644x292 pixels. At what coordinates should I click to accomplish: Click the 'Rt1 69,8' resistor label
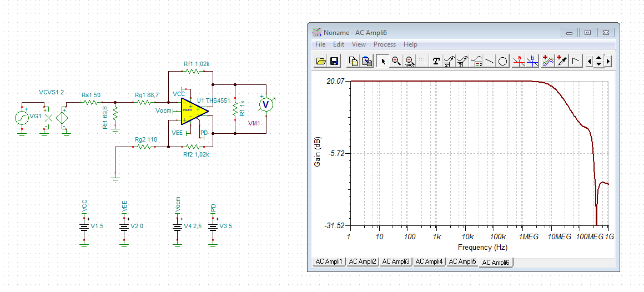pyautogui.click(x=105, y=118)
